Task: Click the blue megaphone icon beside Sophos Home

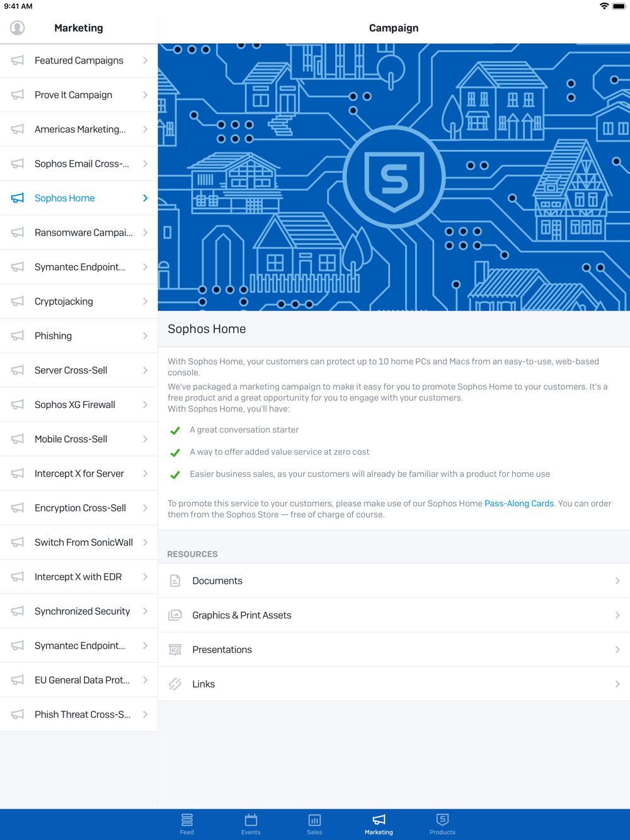Action: click(x=18, y=198)
